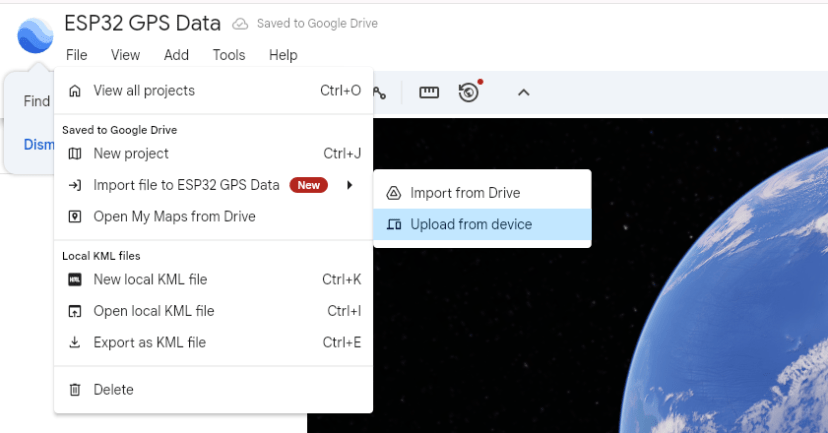Click the Google Earth logo icon
The height and width of the screenshot is (433, 828).
click(x=35, y=35)
